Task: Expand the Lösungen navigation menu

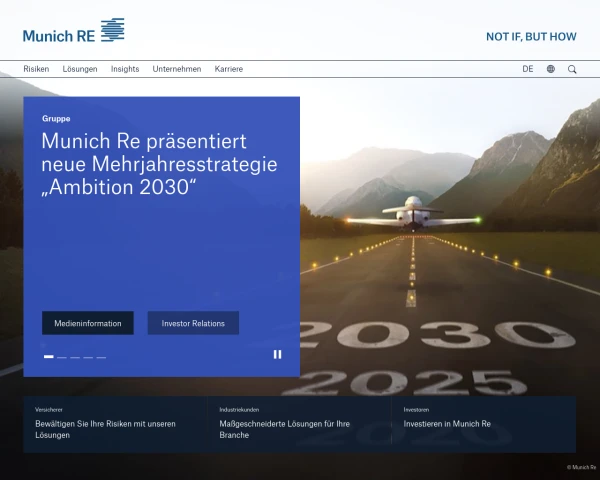Action: click(x=80, y=69)
